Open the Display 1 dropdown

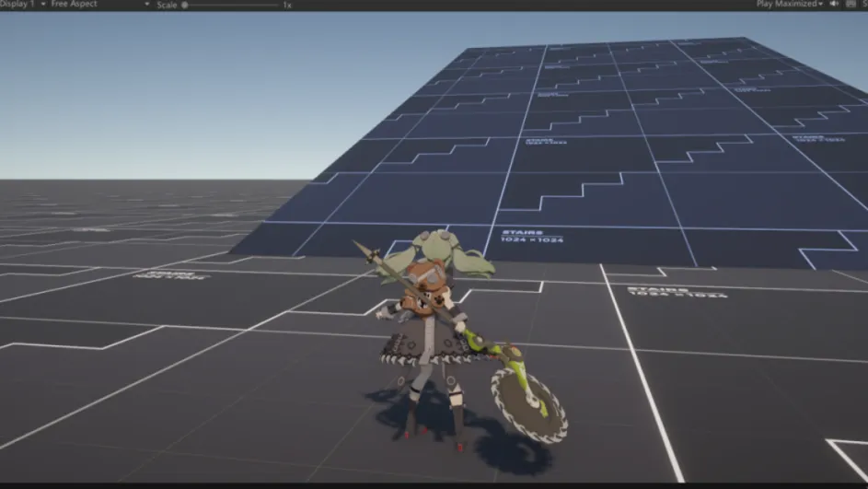pos(23,4)
